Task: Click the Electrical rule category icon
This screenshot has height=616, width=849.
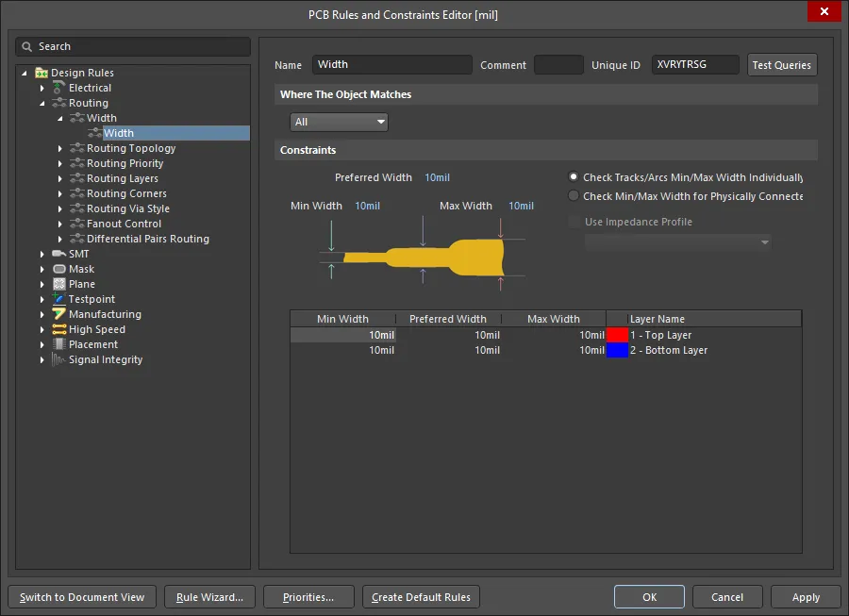Action: (x=59, y=88)
